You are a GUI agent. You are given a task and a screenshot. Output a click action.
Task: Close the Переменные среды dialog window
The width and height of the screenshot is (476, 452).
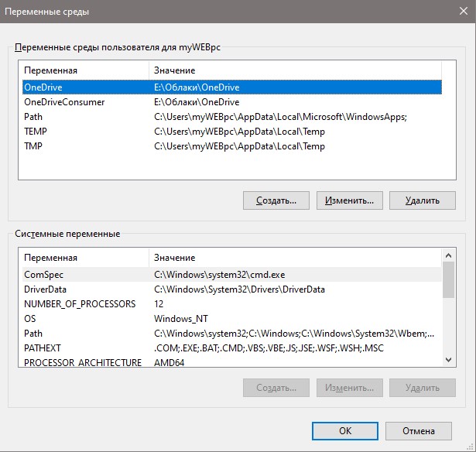coord(464,12)
